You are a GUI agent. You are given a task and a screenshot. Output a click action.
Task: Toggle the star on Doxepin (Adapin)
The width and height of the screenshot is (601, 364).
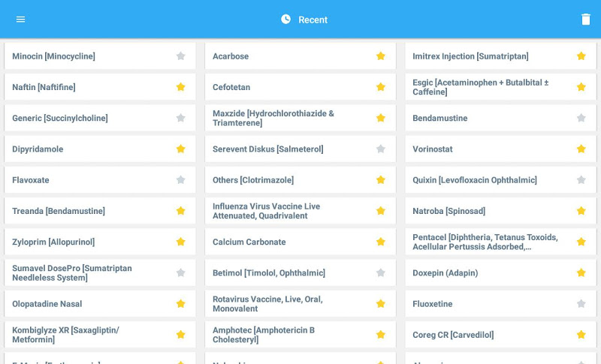point(581,273)
